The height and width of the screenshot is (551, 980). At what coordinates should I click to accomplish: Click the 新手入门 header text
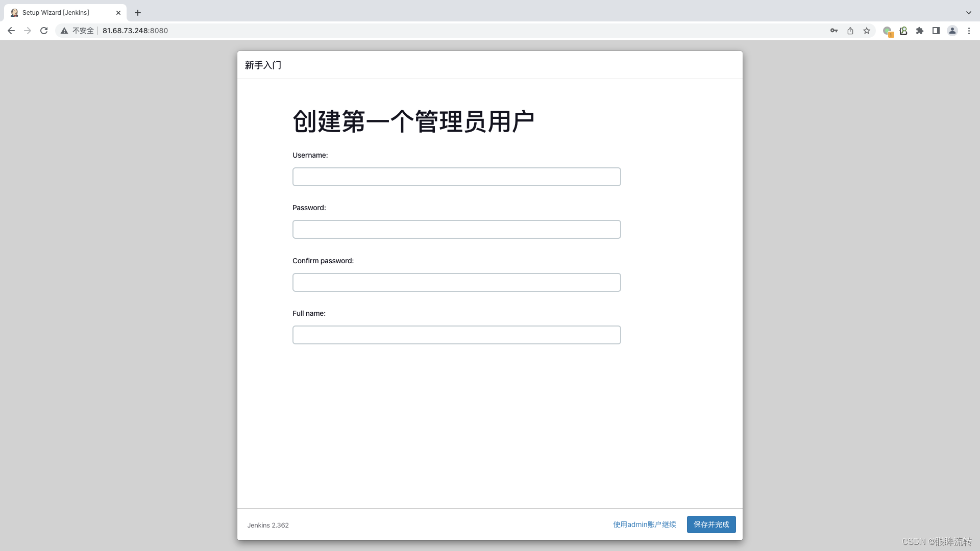coord(263,65)
